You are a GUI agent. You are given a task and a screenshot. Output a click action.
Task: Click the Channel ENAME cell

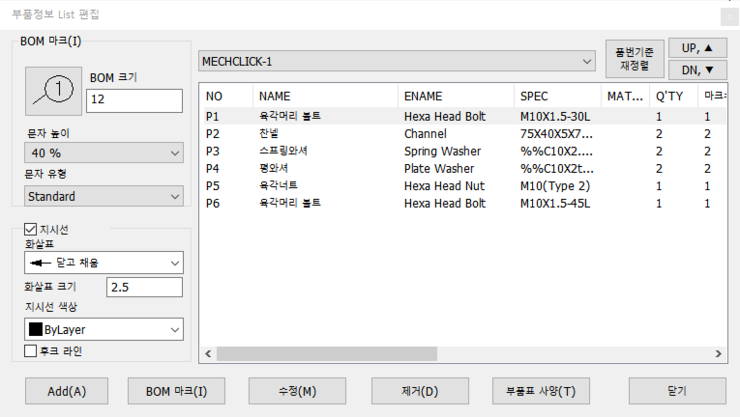425,134
